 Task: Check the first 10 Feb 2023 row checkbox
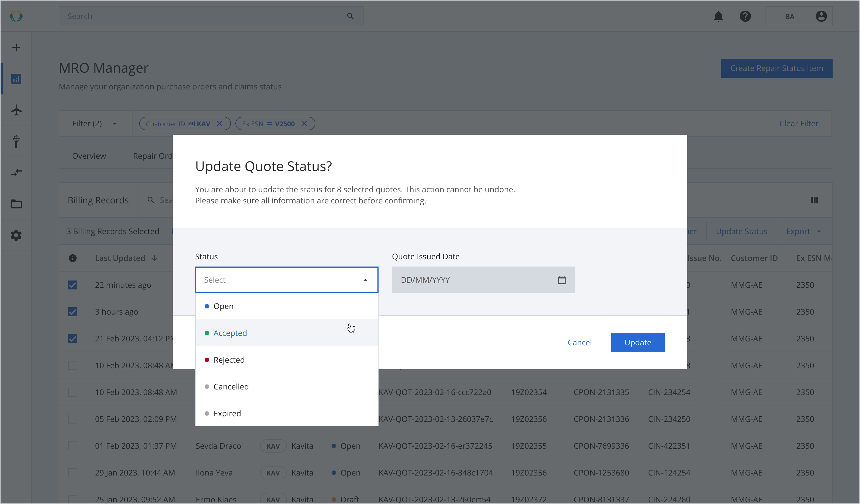click(x=73, y=365)
